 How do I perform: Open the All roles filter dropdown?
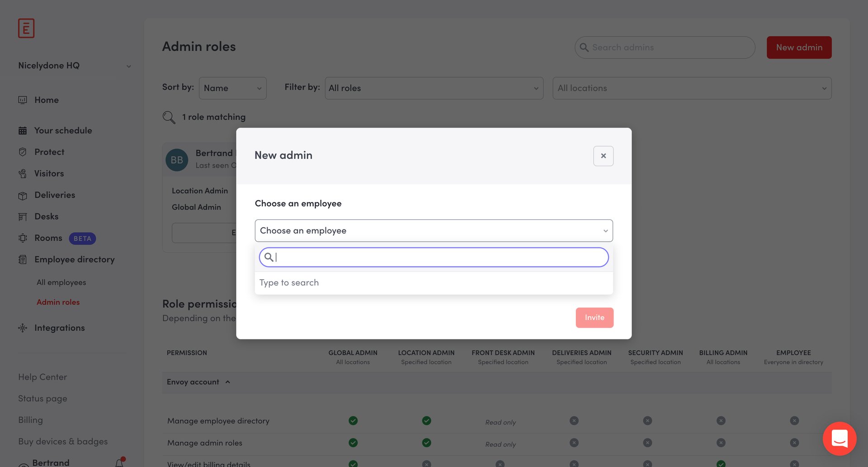click(x=434, y=88)
